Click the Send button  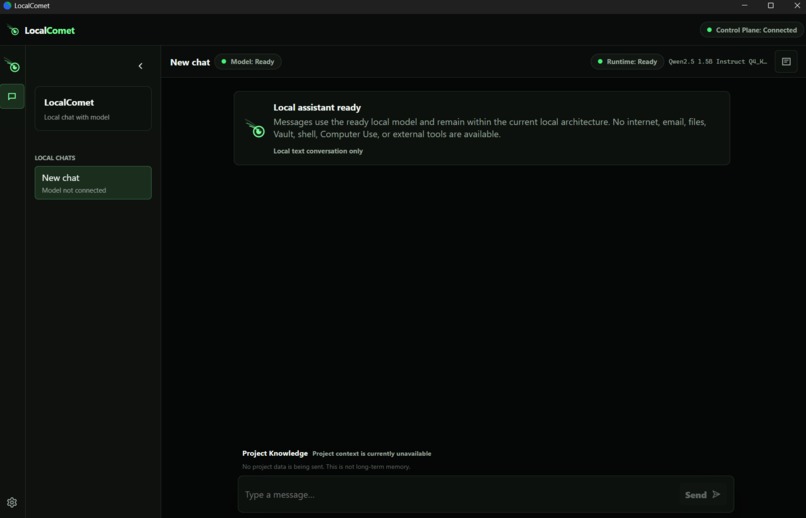[x=702, y=494]
